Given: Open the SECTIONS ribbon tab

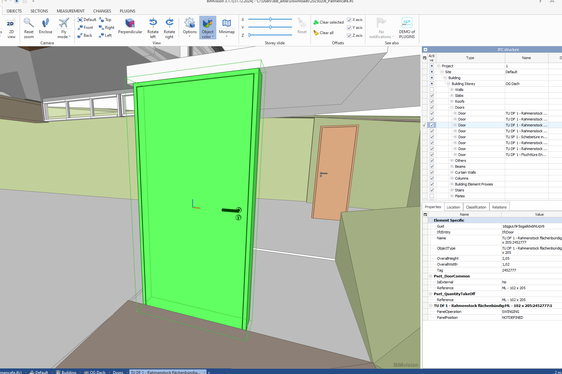Looking at the screenshot, I should coord(39,11).
